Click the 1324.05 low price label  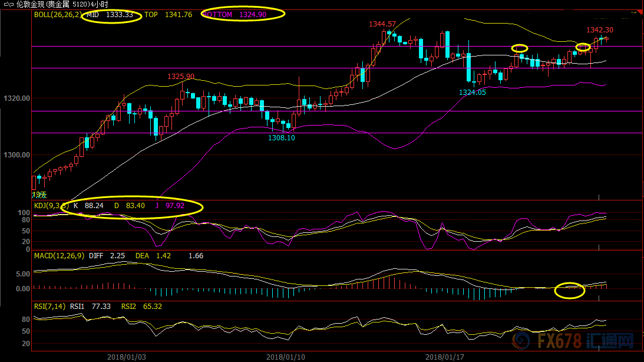(473, 93)
